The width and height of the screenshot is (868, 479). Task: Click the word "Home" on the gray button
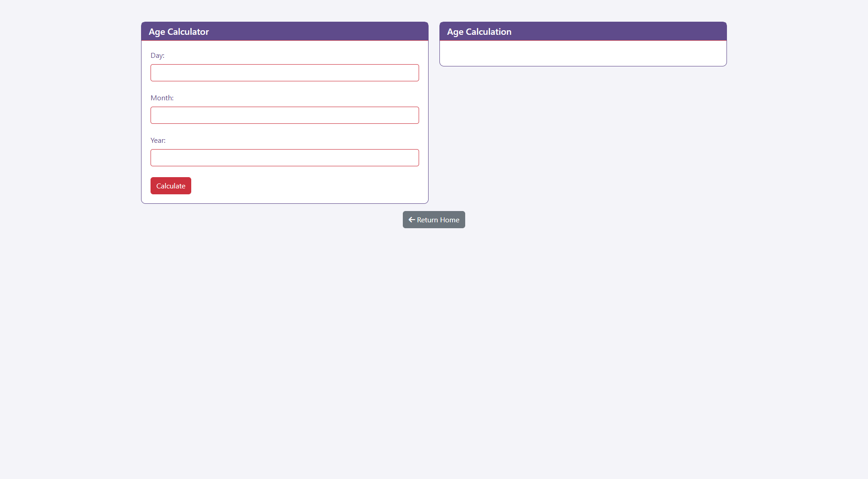pos(449,220)
